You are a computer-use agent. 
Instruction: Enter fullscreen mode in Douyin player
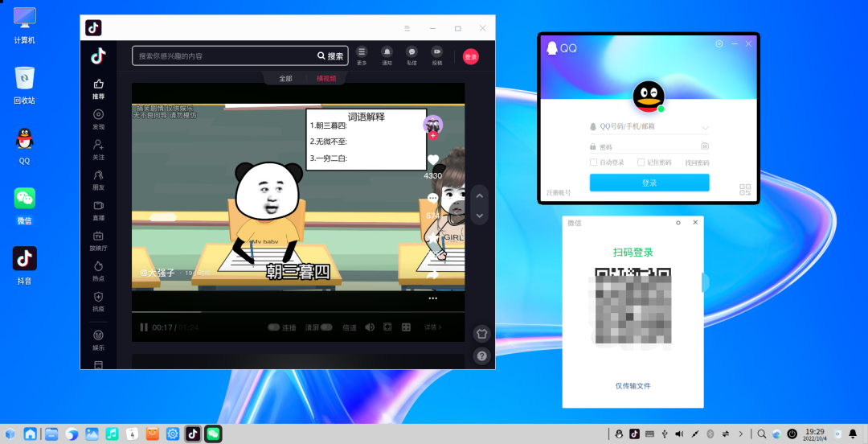coord(407,327)
